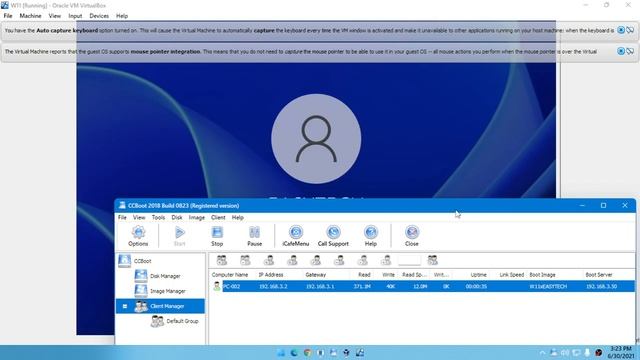
Task: Open the File menu in VirtualBox window
Action: [8, 16]
